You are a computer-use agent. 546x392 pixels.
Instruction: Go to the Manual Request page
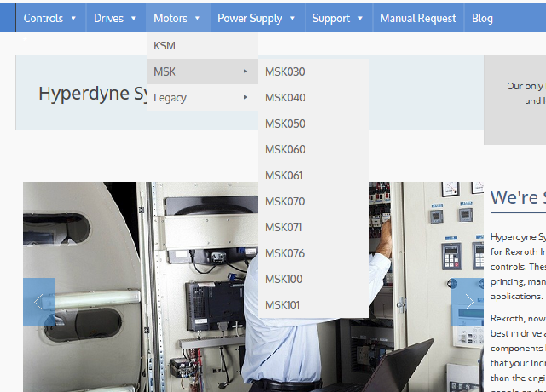pos(418,18)
